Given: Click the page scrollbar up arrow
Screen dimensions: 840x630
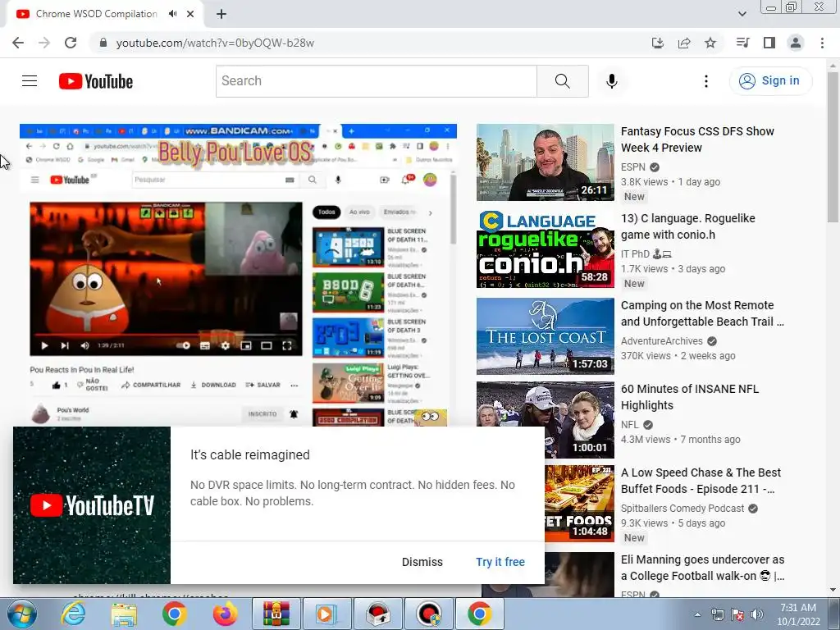Looking at the screenshot, I should [833, 65].
